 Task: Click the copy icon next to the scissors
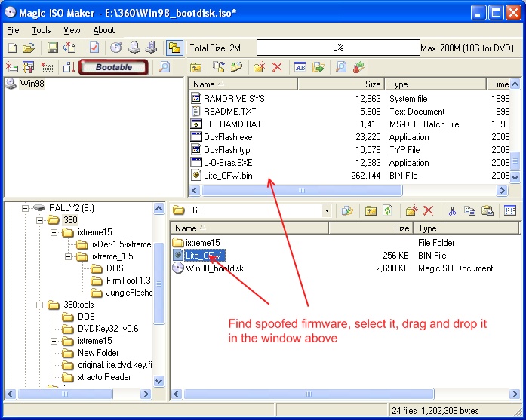pyautogui.click(x=469, y=211)
